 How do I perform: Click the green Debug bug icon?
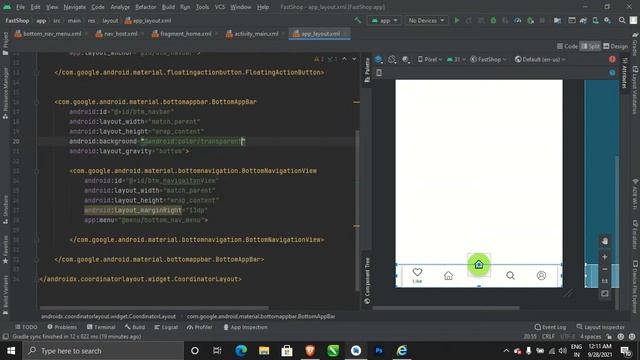(x=493, y=20)
